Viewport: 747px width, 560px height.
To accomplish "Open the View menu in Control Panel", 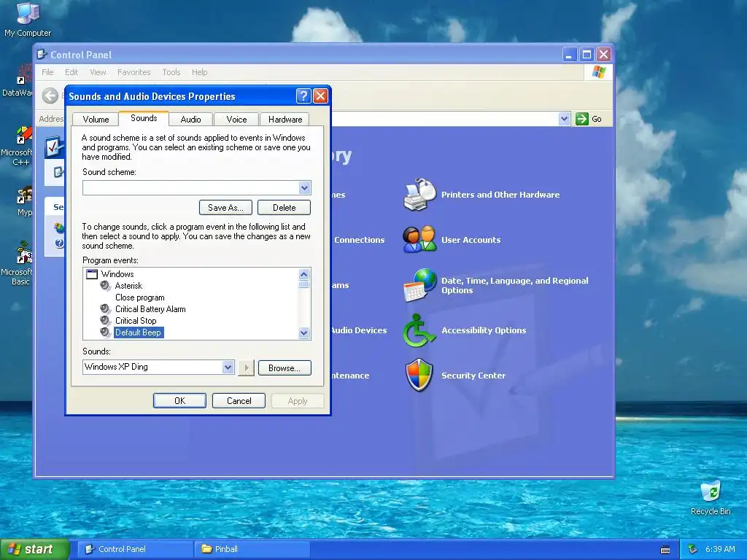I will click(x=98, y=72).
